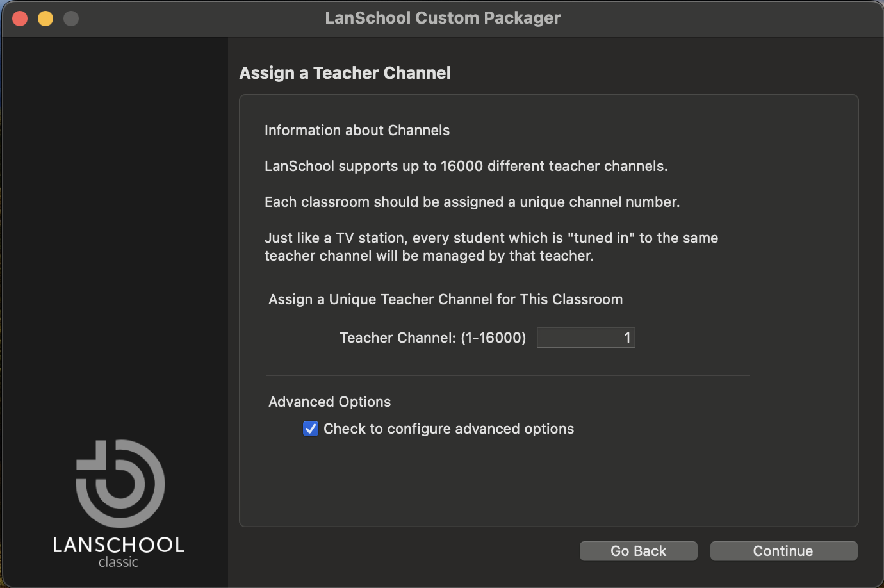
Task: Click 'Assign a Teacher Channel' heading
Action: [345, 73]
